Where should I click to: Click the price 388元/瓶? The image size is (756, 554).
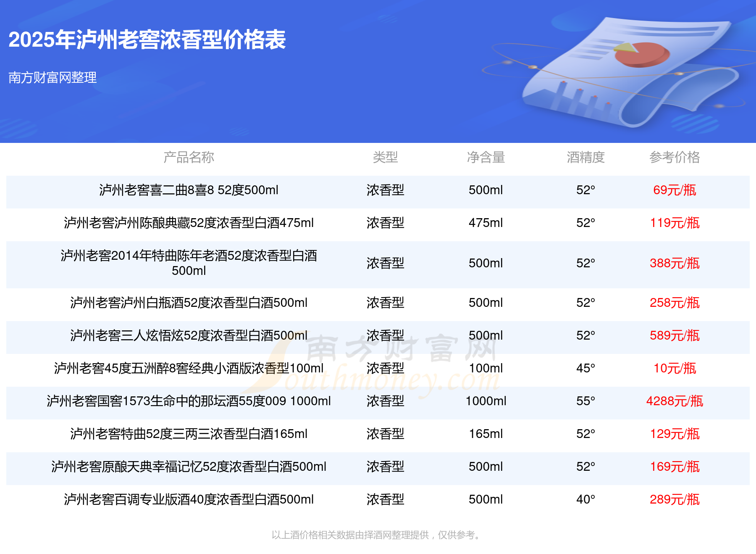[675, 263]
